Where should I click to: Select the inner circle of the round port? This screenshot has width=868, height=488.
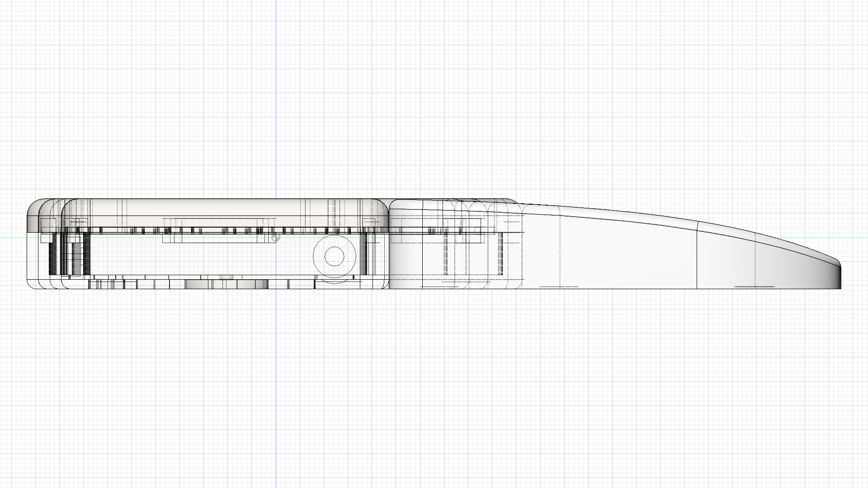point(335,256)
